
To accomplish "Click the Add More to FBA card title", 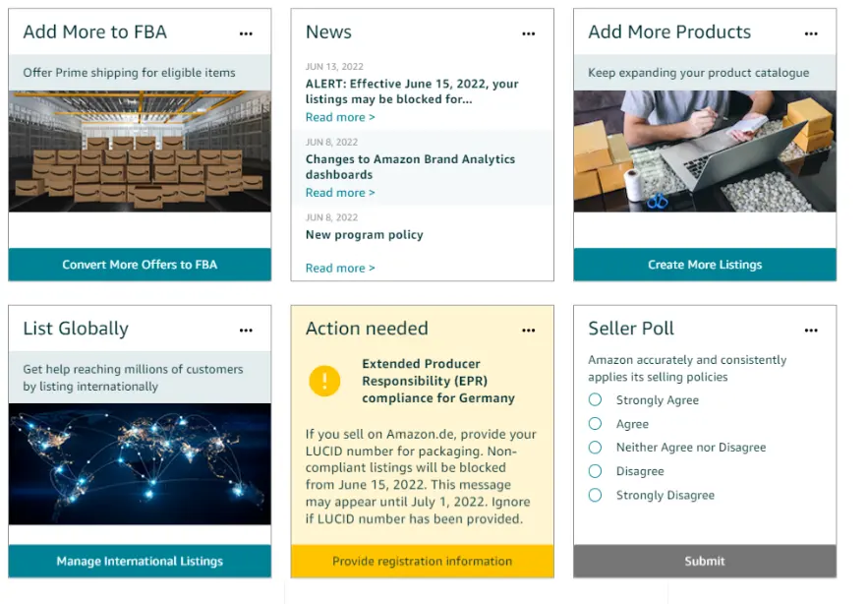I will pyautogui.click(x=94, y=32).
